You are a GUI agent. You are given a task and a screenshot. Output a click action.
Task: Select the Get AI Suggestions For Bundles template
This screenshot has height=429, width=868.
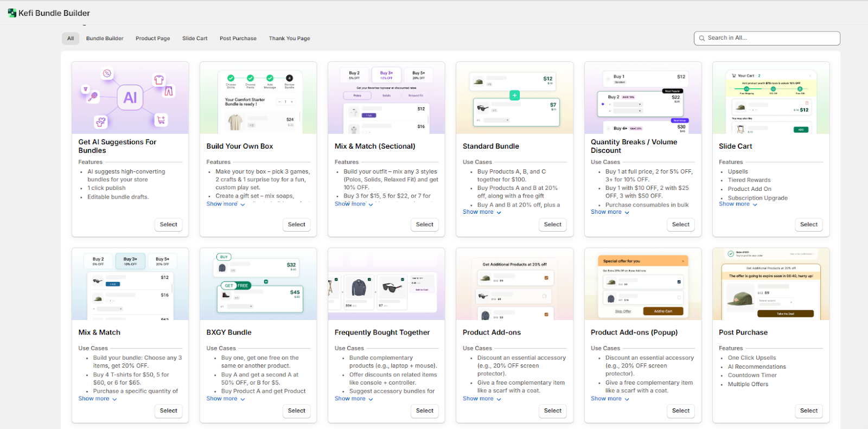(168, 225)
